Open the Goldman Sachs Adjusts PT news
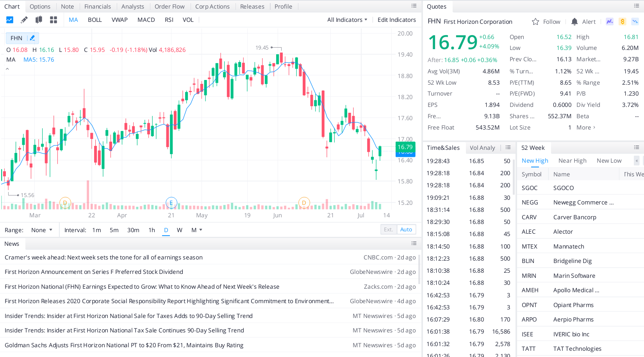Image resolution: width=644 pixels, height=357 pixels. [124, 345]
